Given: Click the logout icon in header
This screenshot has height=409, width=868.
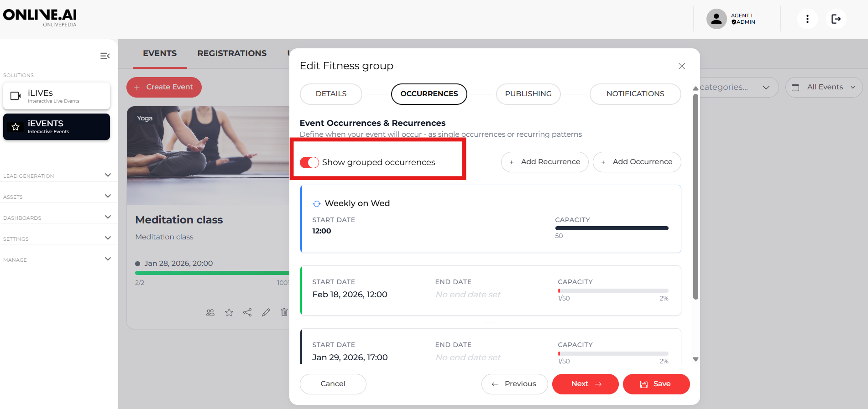Looking at the screenshot, I should point(836,19).
